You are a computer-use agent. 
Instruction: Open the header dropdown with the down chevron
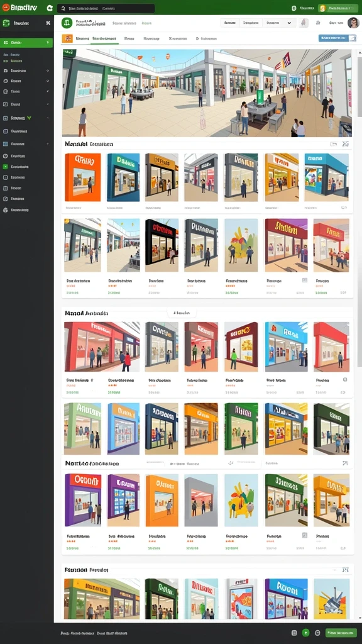(x=279, y=23)
